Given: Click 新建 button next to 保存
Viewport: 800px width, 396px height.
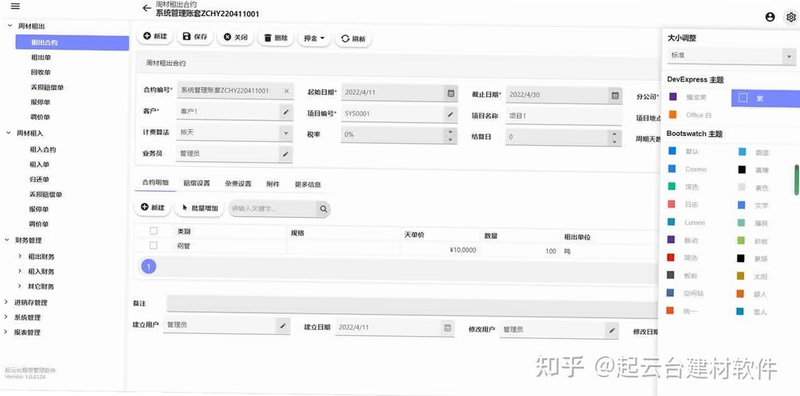Looking at the screenshot, I should point(155,37).
